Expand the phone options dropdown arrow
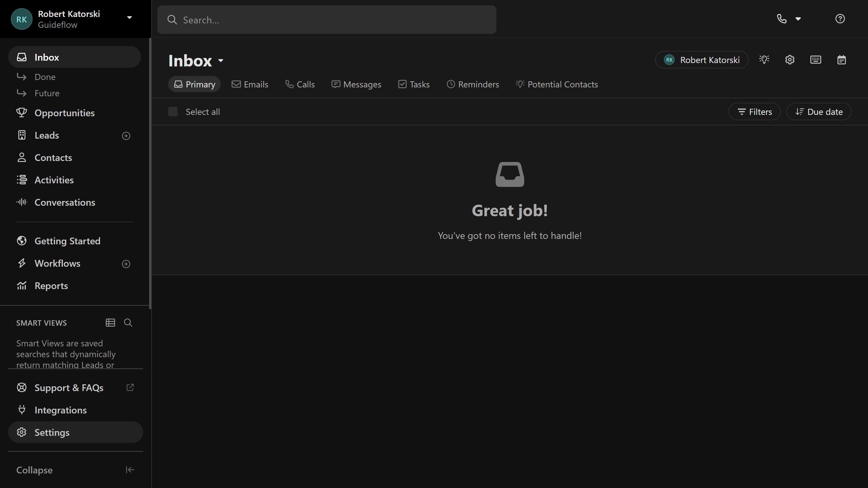This screenshot has width=868, height=488. coord(798,19)
